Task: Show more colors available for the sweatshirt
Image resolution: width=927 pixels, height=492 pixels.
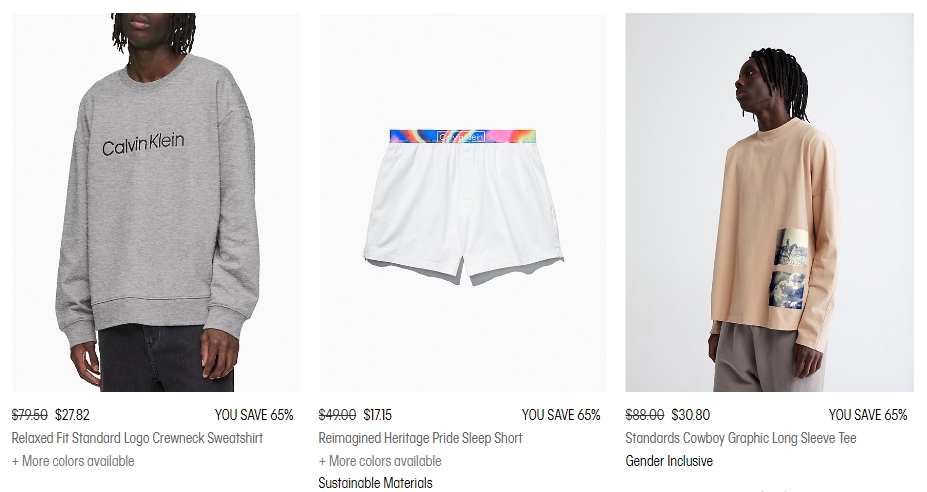Action: pos(73,461)
